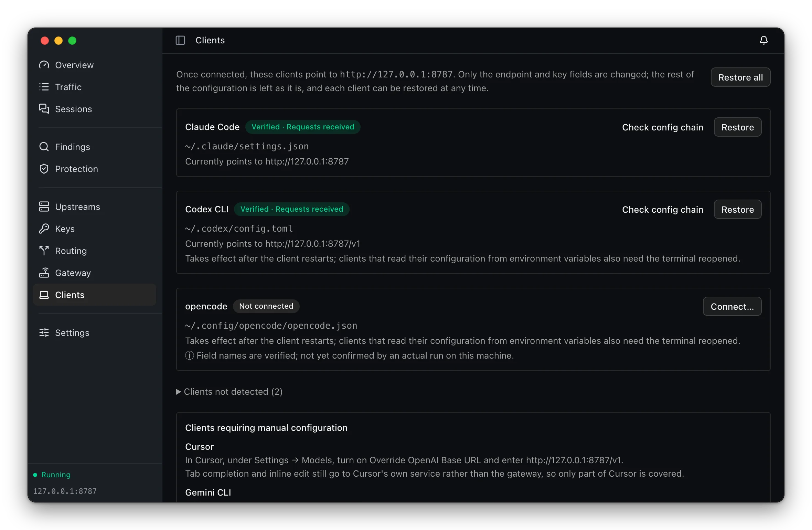
Task: Click the ~/.codex/config.toml path
Action: (239, 229)
